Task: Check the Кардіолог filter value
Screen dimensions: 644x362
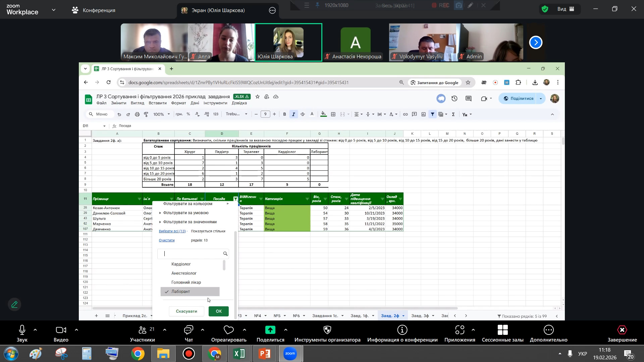Action: tap(181, 264)
